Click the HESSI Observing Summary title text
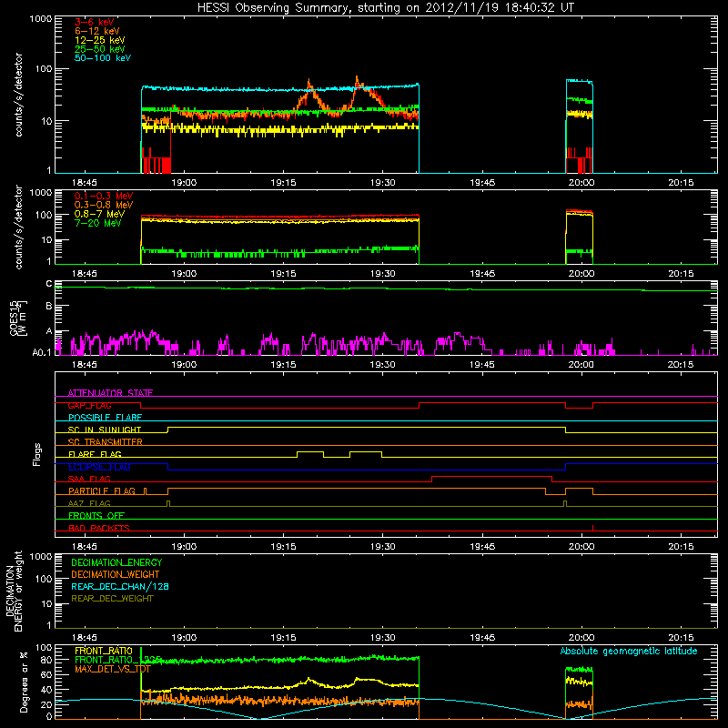This screenshot has height=728, width=728. point(386,8)
